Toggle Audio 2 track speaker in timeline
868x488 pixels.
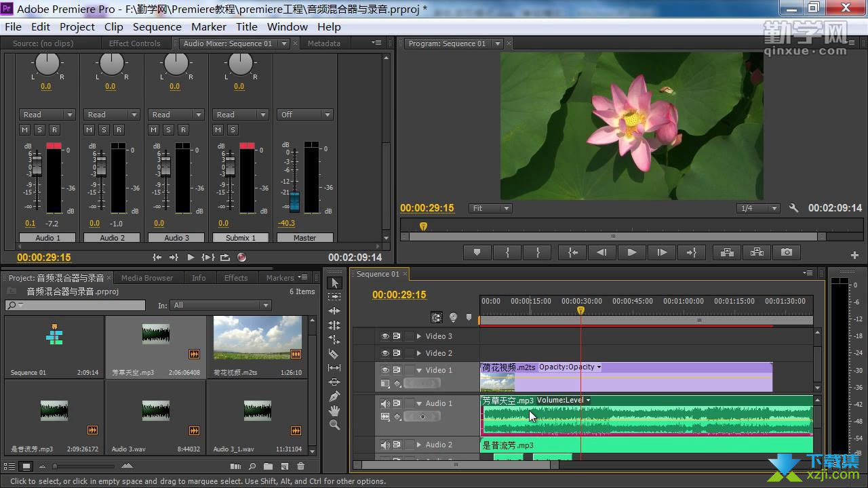[x=385, y=445]
